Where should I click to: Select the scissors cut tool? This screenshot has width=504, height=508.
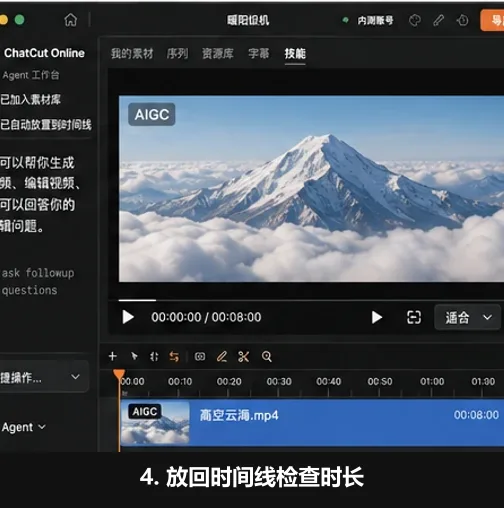pos(244,357)
